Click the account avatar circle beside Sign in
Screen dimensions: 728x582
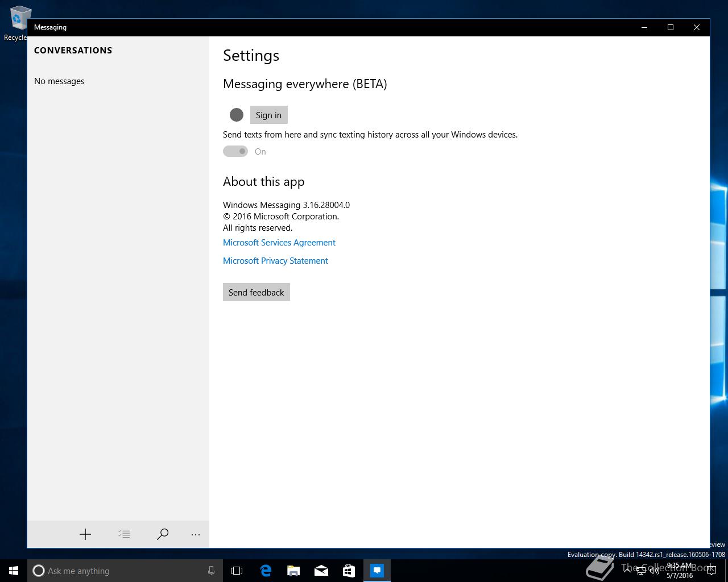tap(237, 115)
